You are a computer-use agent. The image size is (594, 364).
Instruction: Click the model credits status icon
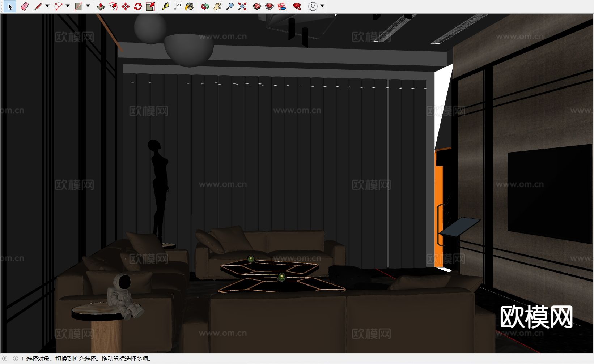point(16,359)
